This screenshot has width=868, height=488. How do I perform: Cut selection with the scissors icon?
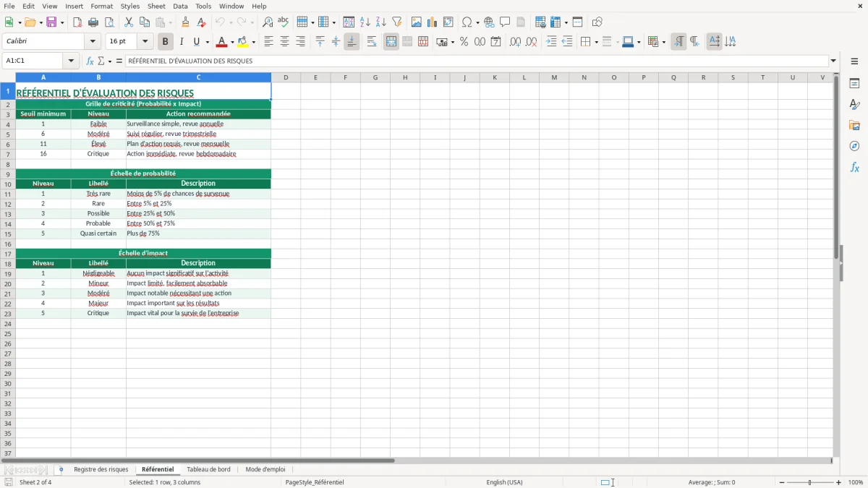(x=129, y=22)
